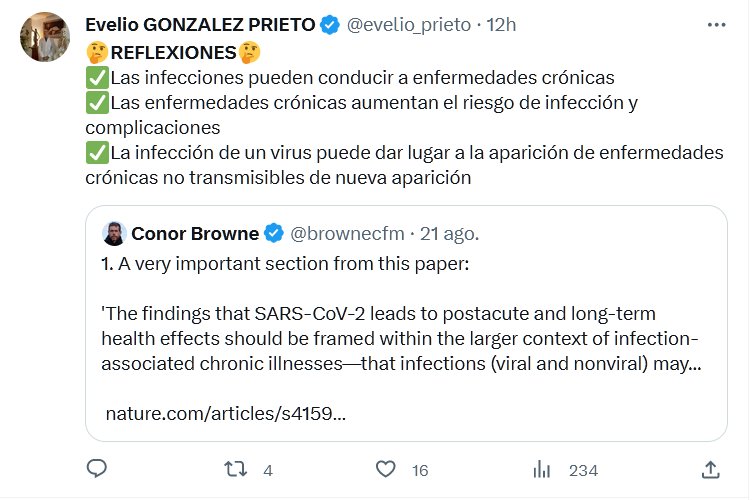Open Conor Browne's small avatar
The image size is (754, 500).
113,234
